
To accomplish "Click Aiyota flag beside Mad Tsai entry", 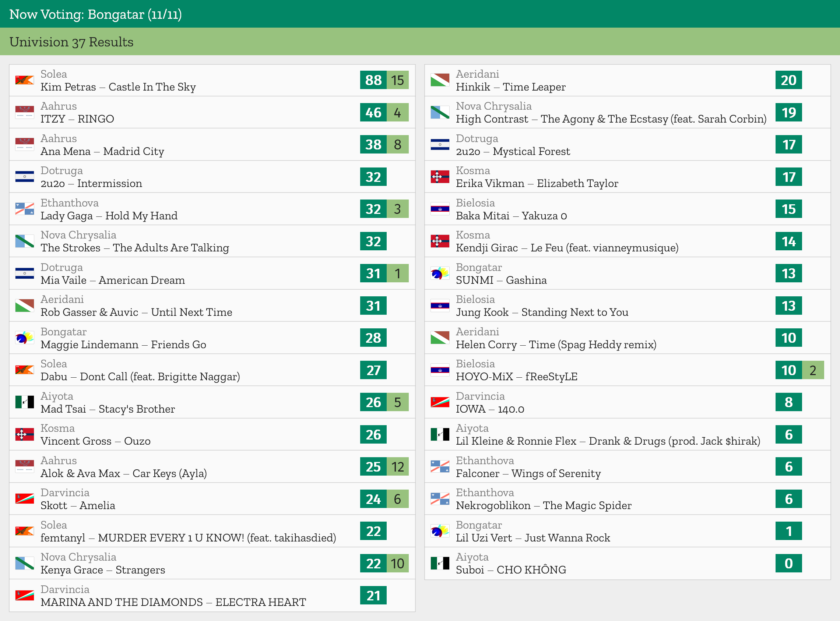I will (x=24, y=402).
